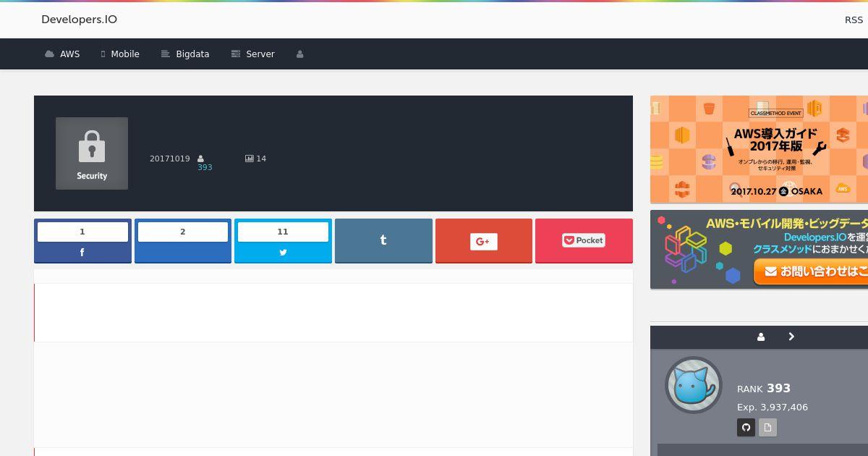Click the cloud icon beside AWS
Image resolution: width=868 pixels, height=456 pixels.
click(x=49, y=54)
